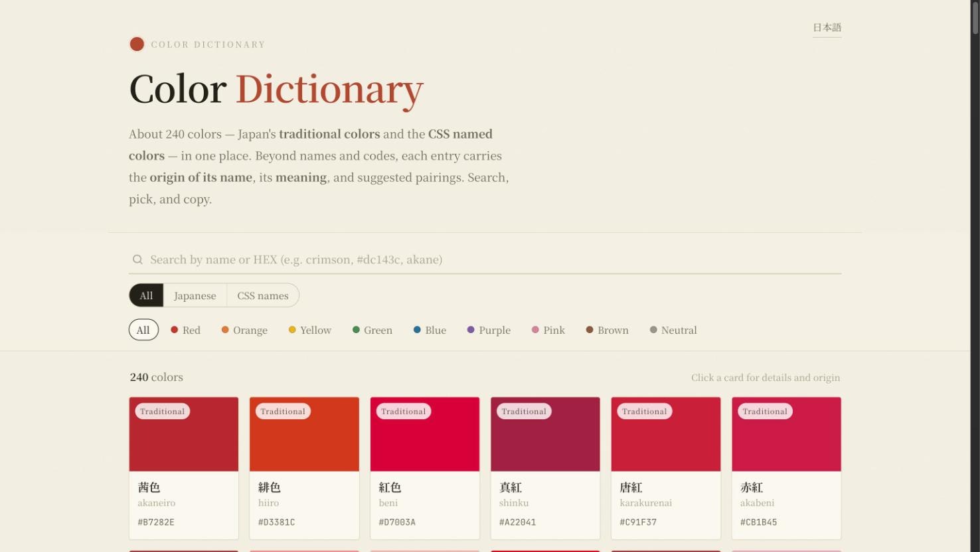Image resolution: width=980 pixels, height=552 pixels.
Task: Click 'Click a card for details and origin' hint
Action: [766, 378]
